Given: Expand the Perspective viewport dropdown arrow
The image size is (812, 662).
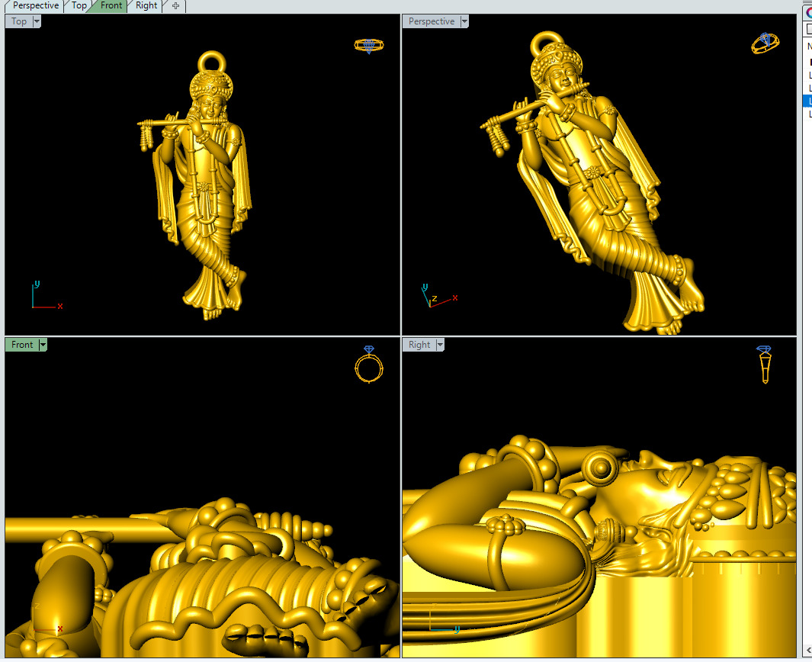Looking at the screenshot, I should coord(464,21).
